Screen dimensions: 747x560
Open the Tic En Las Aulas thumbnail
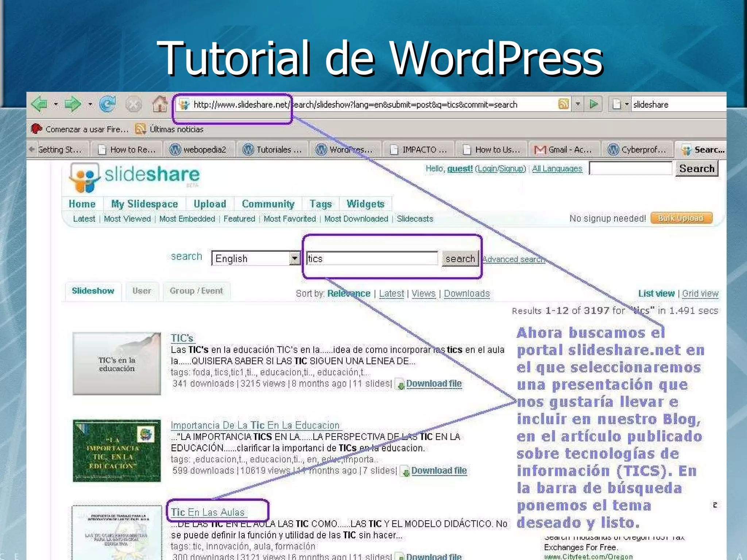117,533
